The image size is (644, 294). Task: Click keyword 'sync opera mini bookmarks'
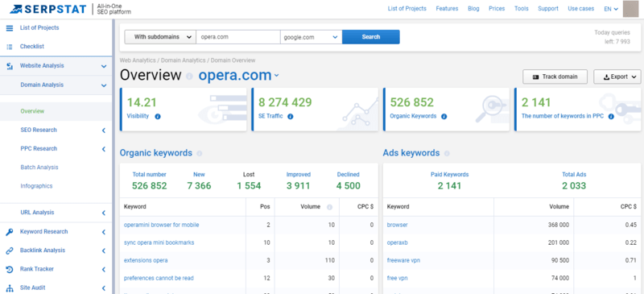159,243
